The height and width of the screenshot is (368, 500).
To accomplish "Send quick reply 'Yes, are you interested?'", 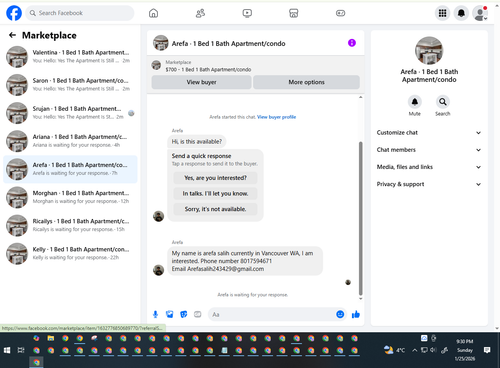I will pos(215,178).
